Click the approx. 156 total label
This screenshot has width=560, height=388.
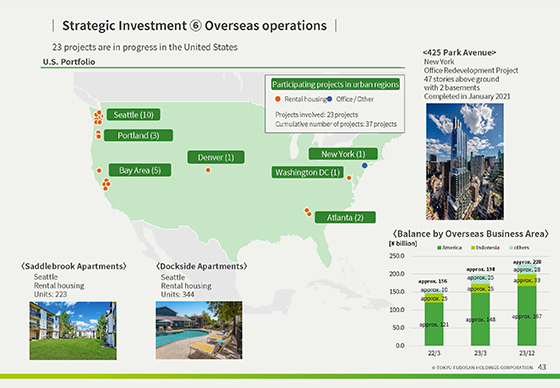(433, 281)
